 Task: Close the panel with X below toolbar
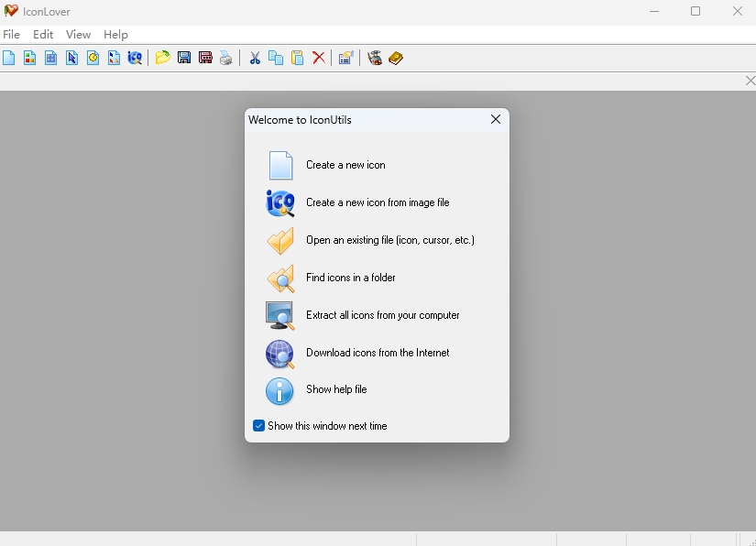(751, 81)
